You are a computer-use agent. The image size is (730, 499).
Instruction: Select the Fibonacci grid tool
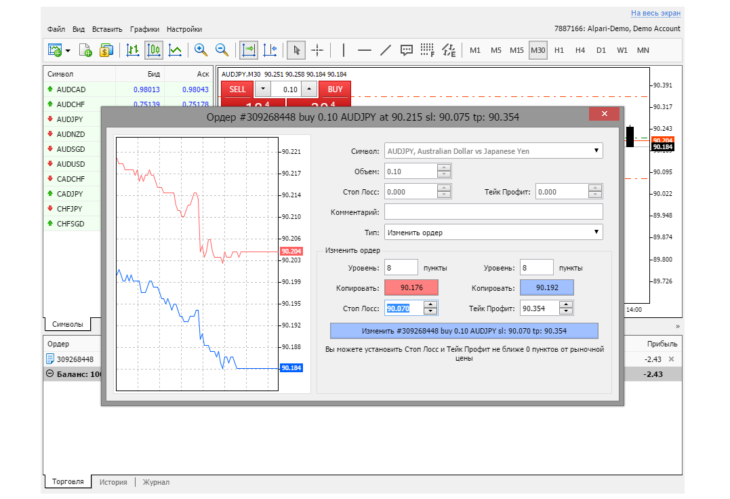click(x=427, y=50)
